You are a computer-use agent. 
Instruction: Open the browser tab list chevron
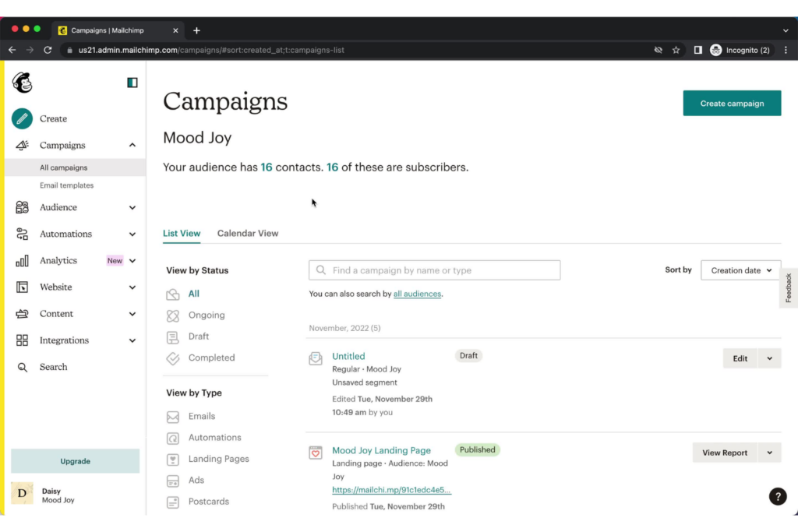786,30
